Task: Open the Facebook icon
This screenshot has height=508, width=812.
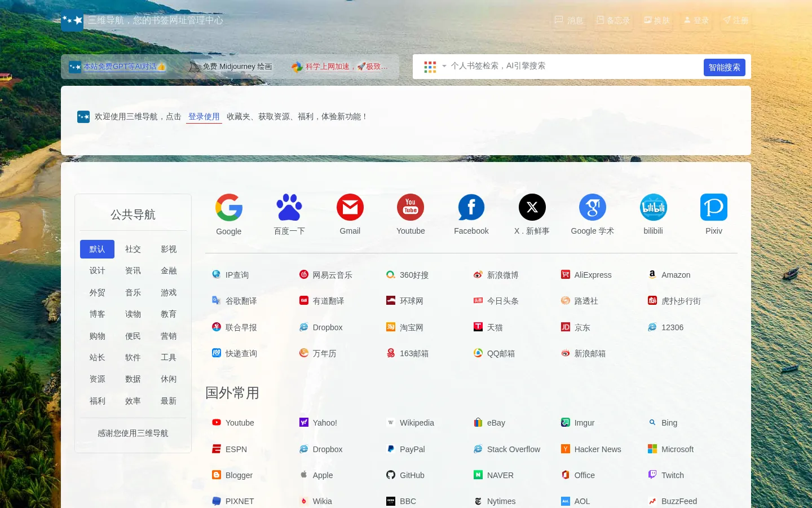Action: point(471,207)
